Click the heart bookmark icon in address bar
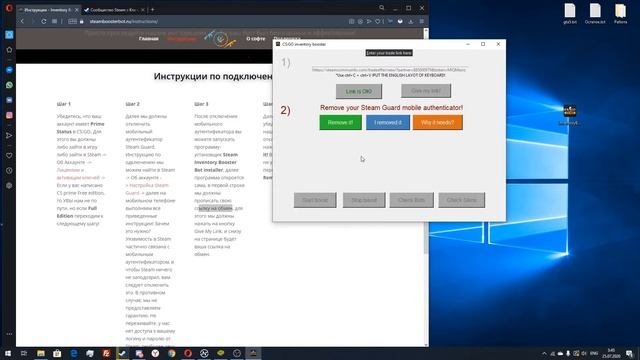The image size is (640, 360). pyautogui.click(x=378, y=21)
